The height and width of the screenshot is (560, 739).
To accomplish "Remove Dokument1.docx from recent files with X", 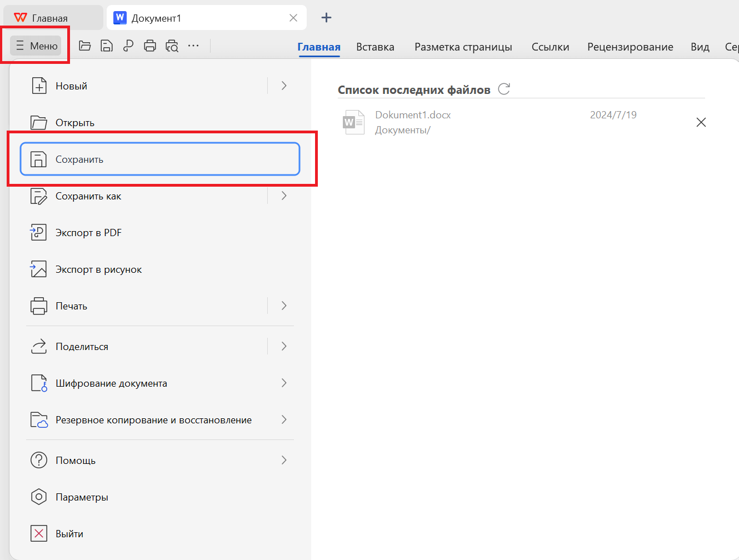I will (701, 122).
